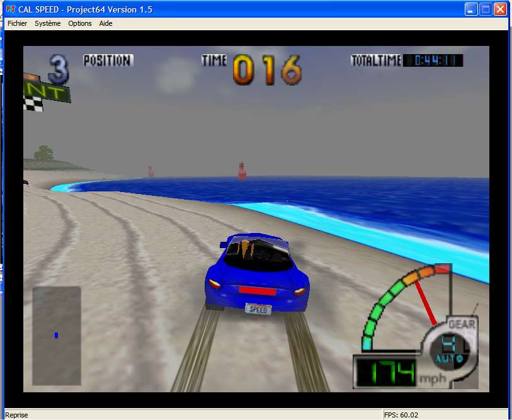
Task: Click the SPEED license plate
Action: point(258,309)
